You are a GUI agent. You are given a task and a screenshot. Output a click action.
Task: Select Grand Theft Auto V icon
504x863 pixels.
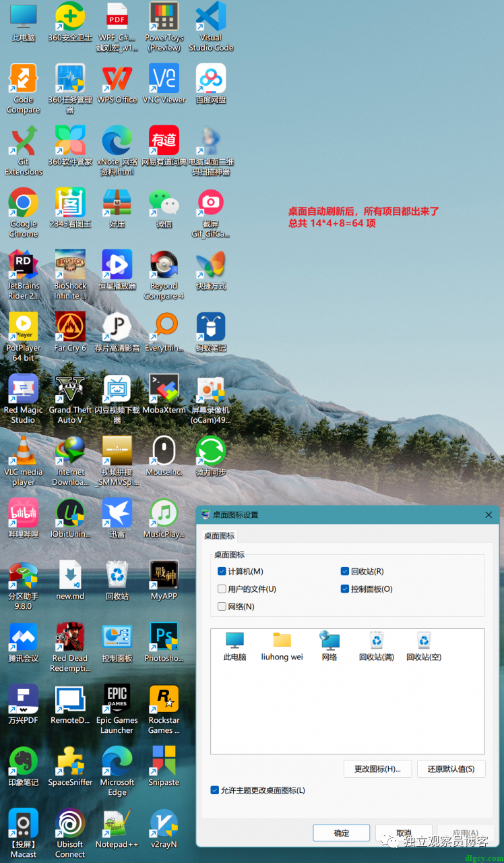(x=70, y=399)
